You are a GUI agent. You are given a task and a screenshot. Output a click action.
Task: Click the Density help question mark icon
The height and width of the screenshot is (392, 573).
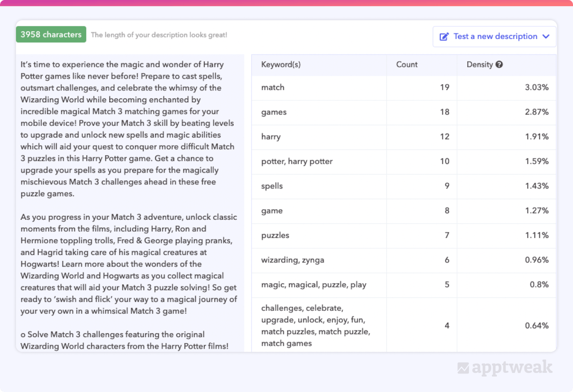499,64
